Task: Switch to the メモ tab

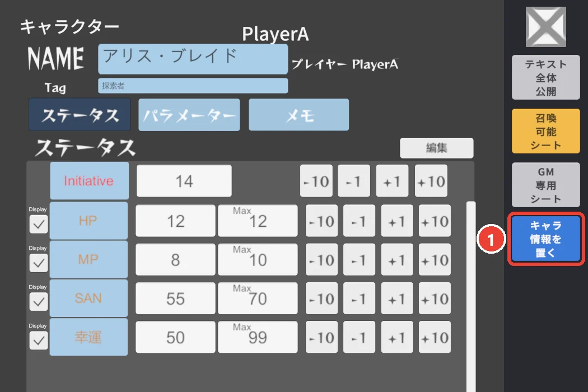Action: tap(299, 115)
